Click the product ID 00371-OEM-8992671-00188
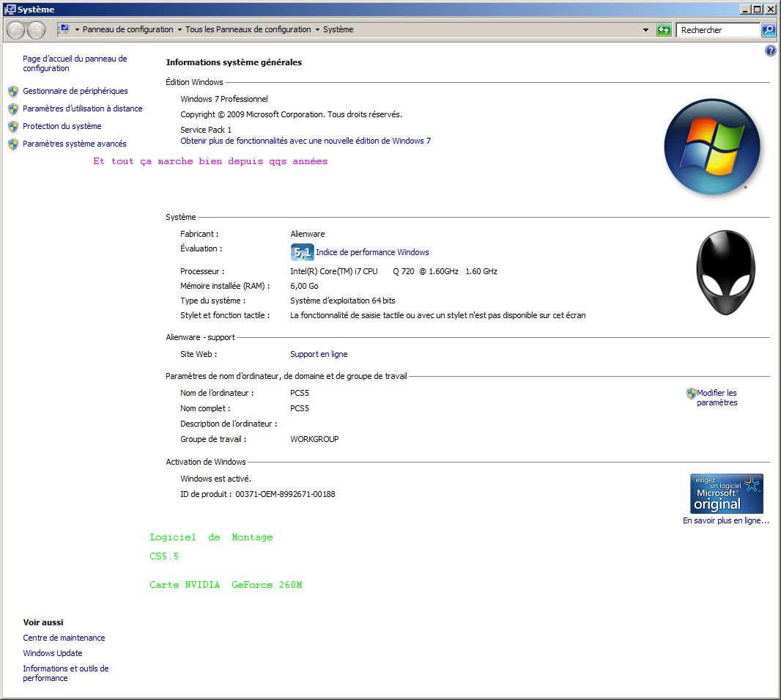The width and height of the screenshot is (781, 700). (x=286, y=494)
